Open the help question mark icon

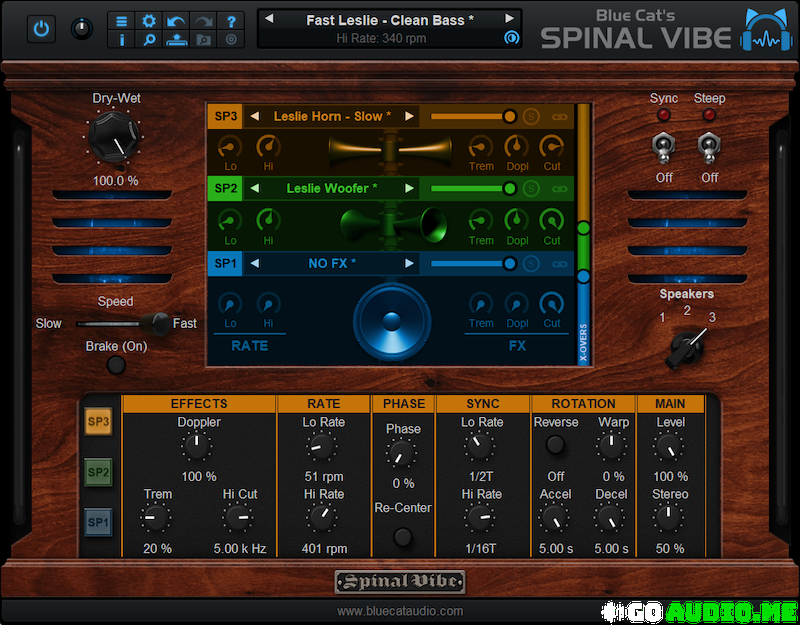pos(231,21)
